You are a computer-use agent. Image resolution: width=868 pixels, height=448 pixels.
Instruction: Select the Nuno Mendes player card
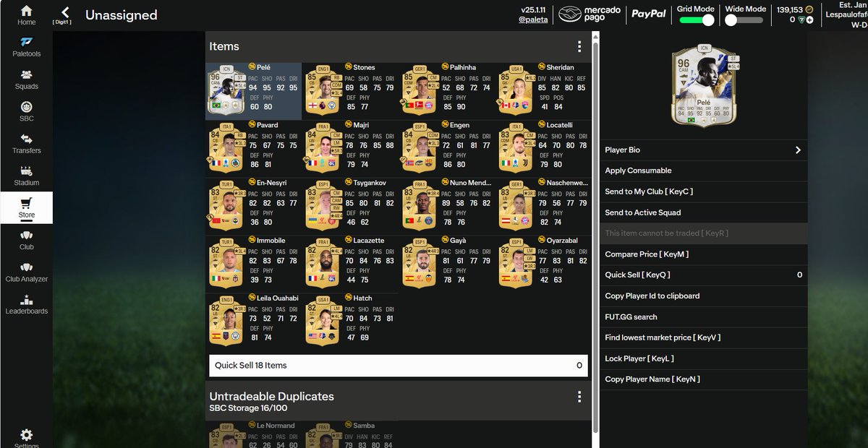point(447,207)
